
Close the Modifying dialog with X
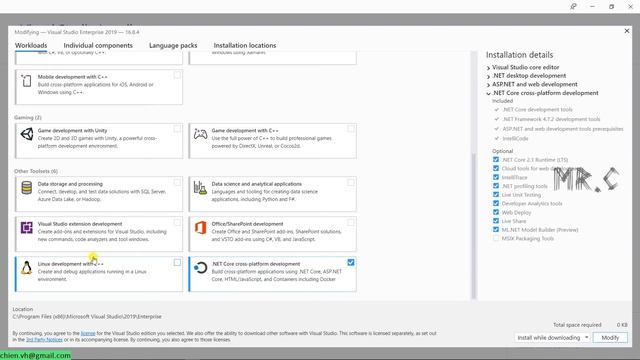(627, 31)
